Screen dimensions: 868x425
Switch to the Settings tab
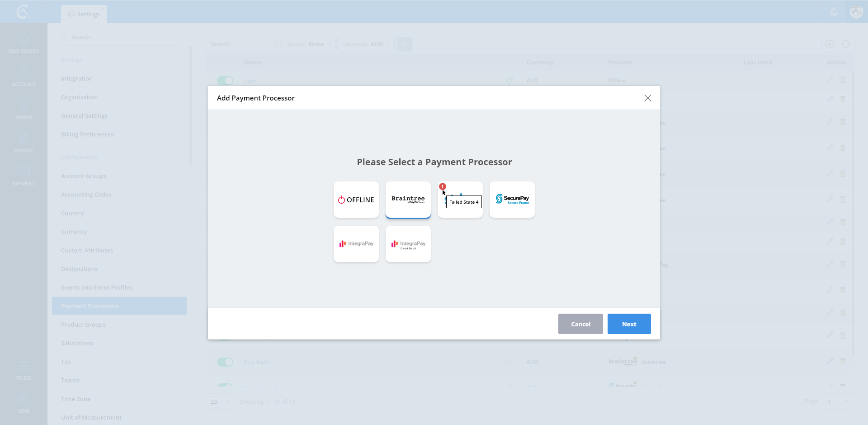click(x=84, y=14)
